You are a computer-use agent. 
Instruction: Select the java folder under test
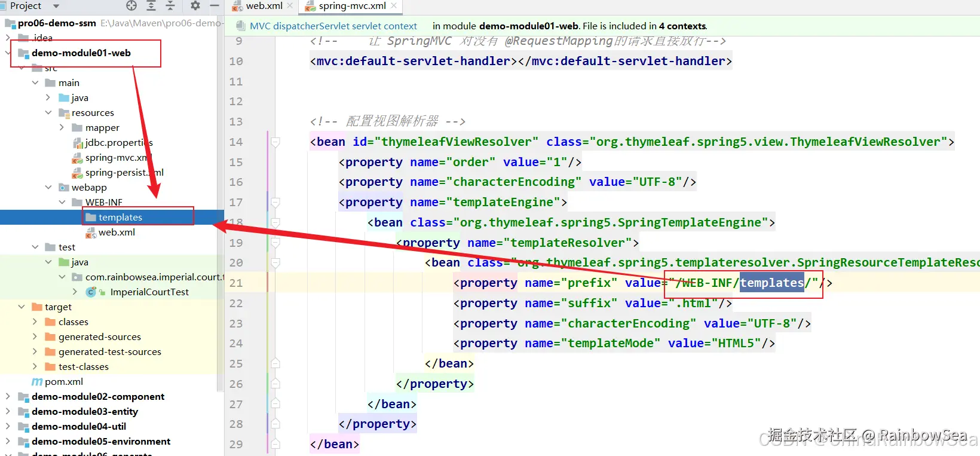pyautogui.click(x=79, y=262)
